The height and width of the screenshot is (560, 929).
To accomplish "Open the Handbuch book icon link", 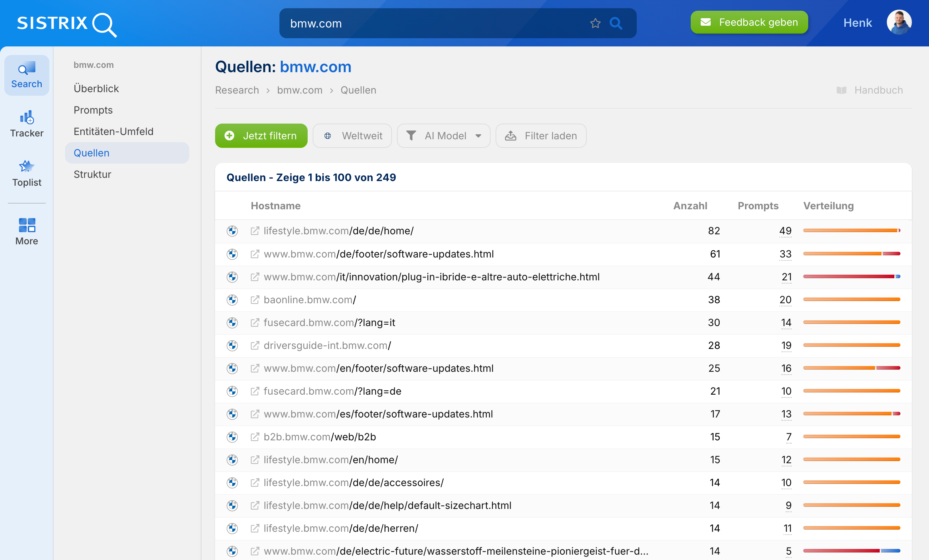I will (x=841, y=90).
